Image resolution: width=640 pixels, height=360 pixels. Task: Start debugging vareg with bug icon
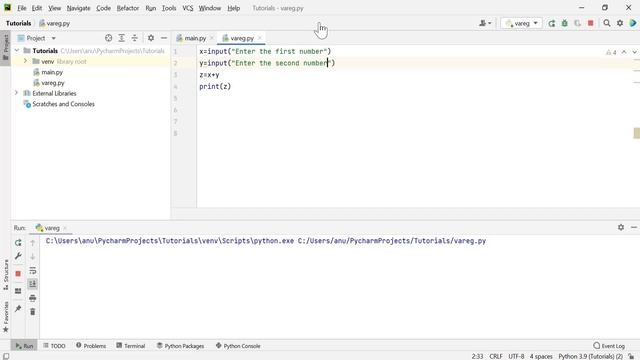click(565, 24)
